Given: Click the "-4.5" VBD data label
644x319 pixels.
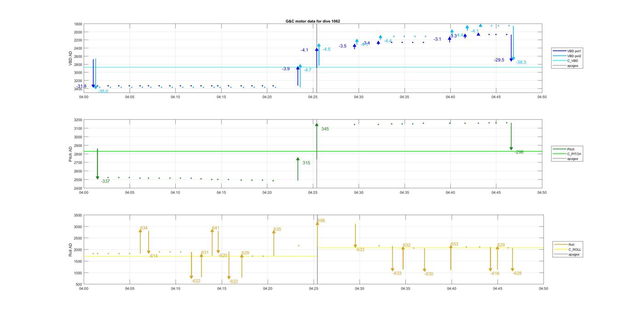Looking at the screenshot, I should [x=326, y=49].
